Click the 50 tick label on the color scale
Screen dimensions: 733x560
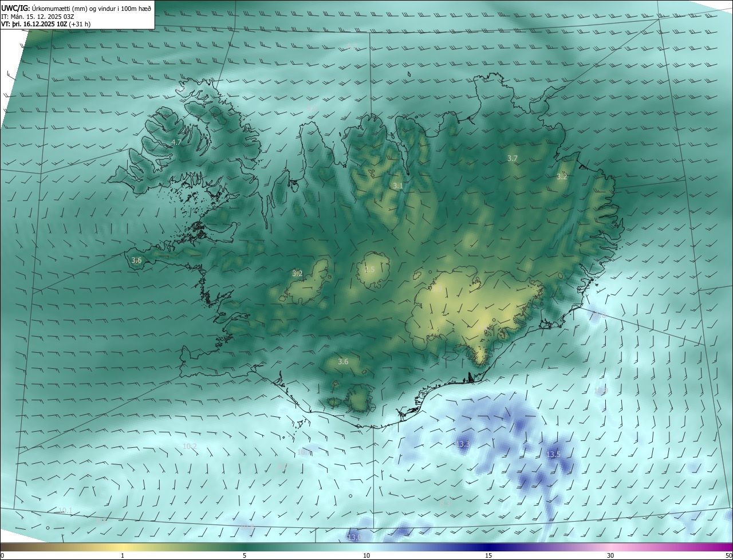728,555
